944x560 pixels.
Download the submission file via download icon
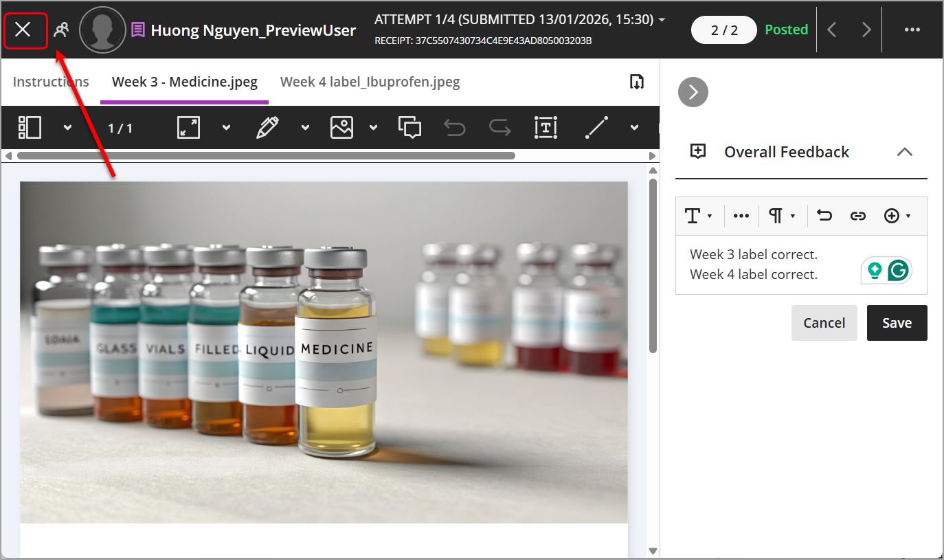[x=637, y=82]
